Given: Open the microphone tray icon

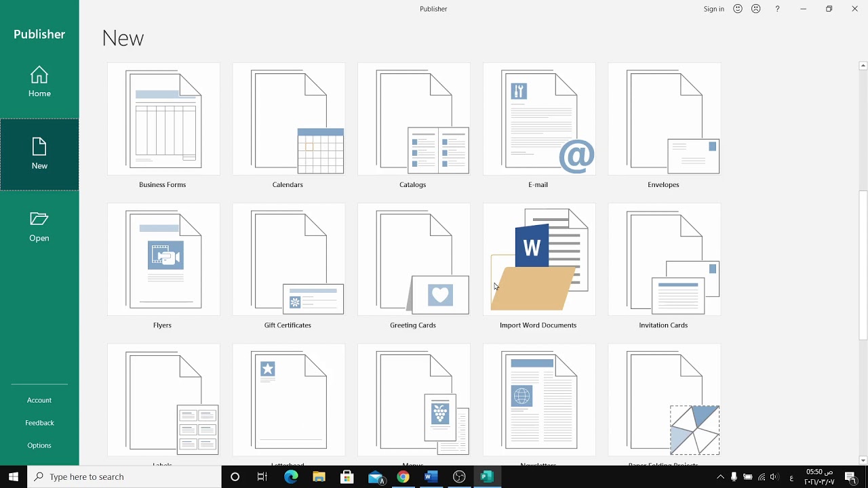Looking at the screenshot, I should [x=734, y=477].
